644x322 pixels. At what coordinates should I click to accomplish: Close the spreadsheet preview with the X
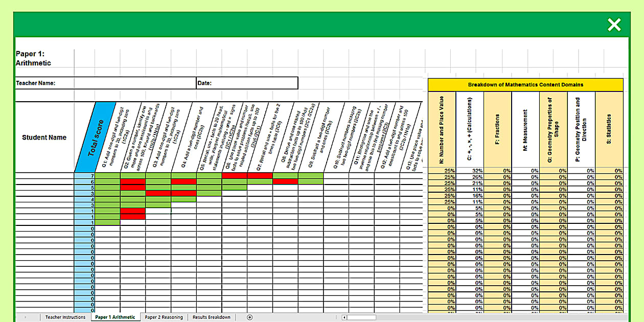[x=614, y=25]
